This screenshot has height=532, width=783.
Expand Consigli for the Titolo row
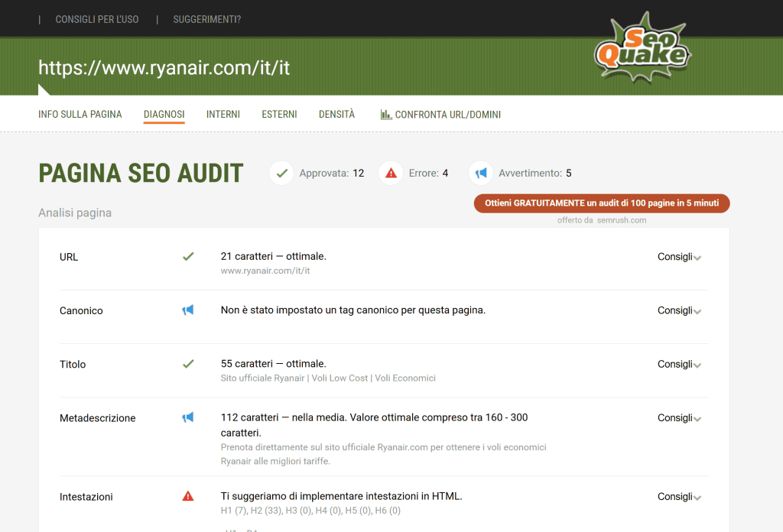tap(679, 365)
